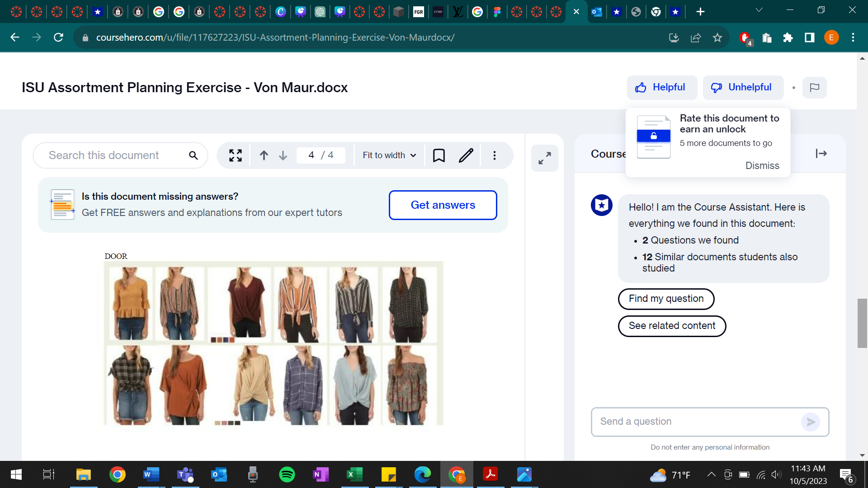Open the profile avatar E
This screenshot has height=488, width=868.
click(831, 38)
